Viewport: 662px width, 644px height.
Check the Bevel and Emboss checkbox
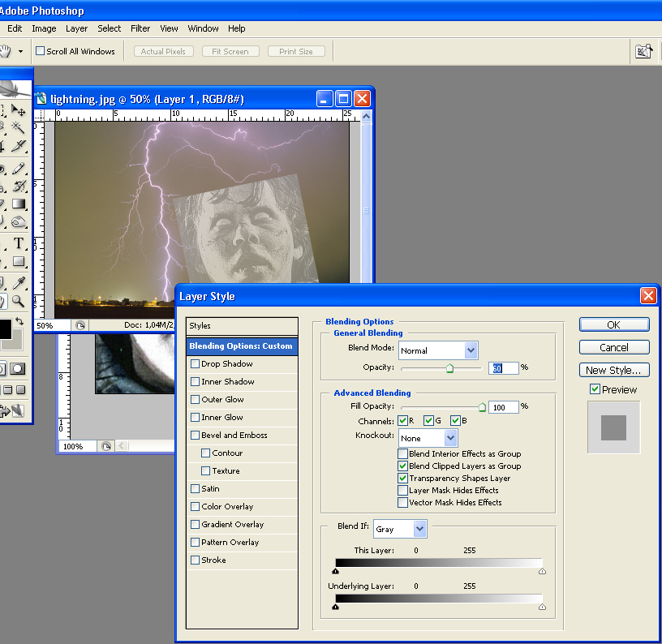point(195,435)
